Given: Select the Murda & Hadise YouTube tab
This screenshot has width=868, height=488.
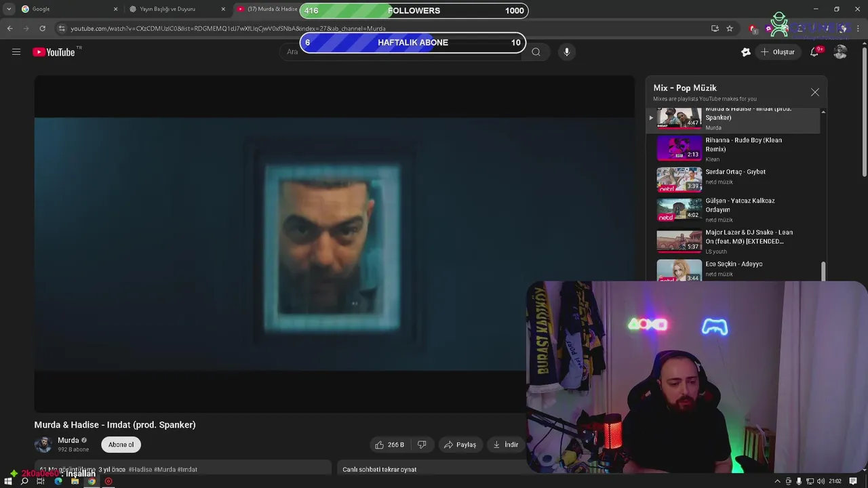Looking at the screenshot, I should (268, 9).
